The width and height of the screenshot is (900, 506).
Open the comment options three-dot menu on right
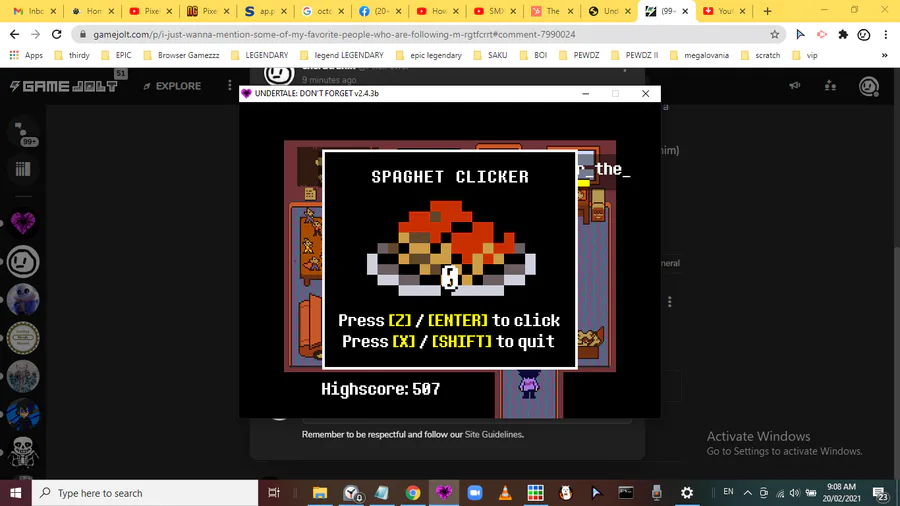point(669,302)
